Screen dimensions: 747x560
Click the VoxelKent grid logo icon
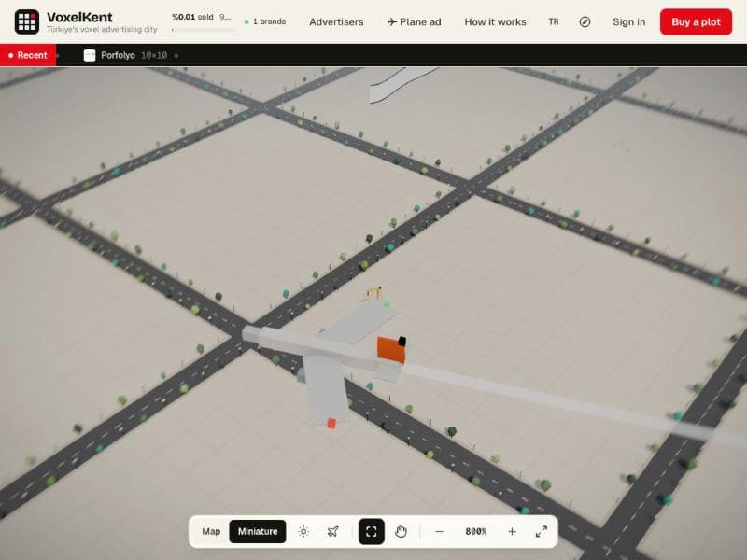tap(27, 21)
